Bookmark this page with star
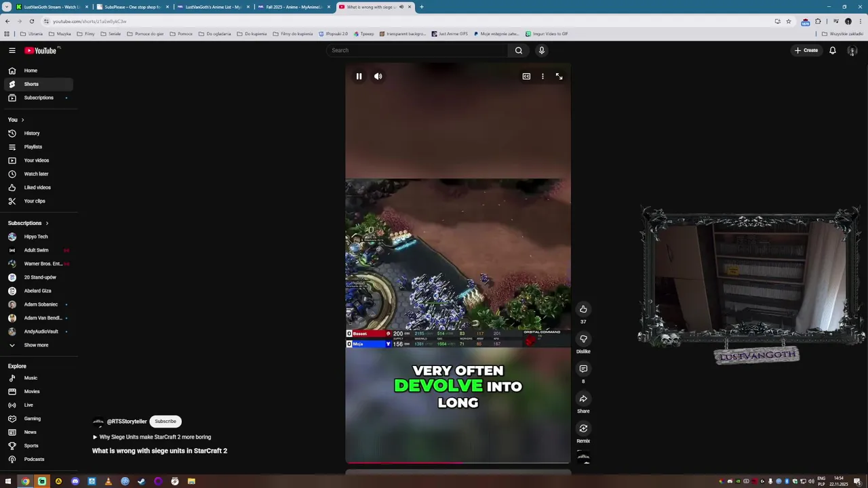868x488 pixels. [788, 21]
